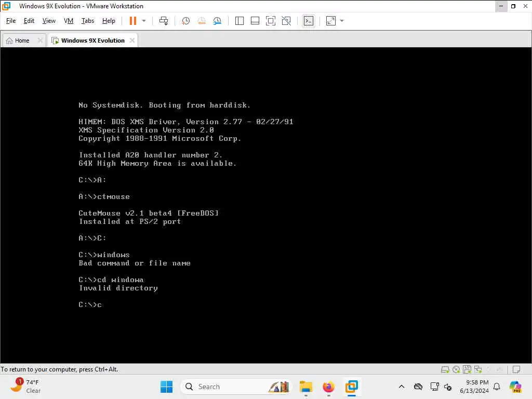The height and width of the screenshot is (399, 532).
Task: Toggle the console view button
Action: [x=309, y=21]
